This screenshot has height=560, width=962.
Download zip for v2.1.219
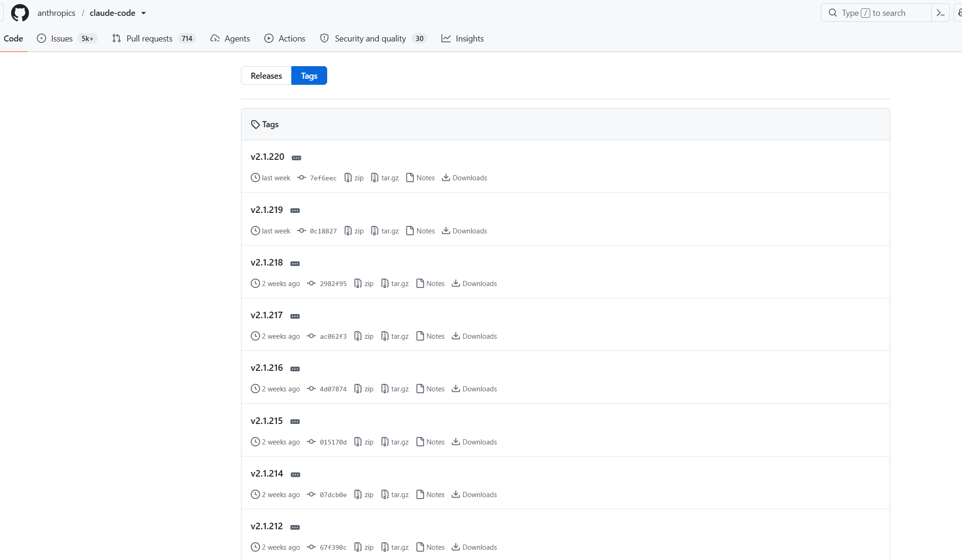coord(354,231)
